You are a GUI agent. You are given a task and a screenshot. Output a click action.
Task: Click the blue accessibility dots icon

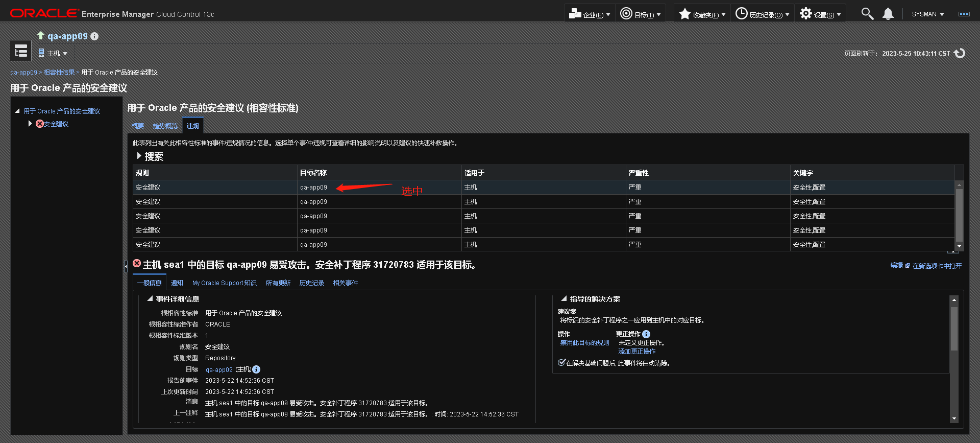[964, 14]
